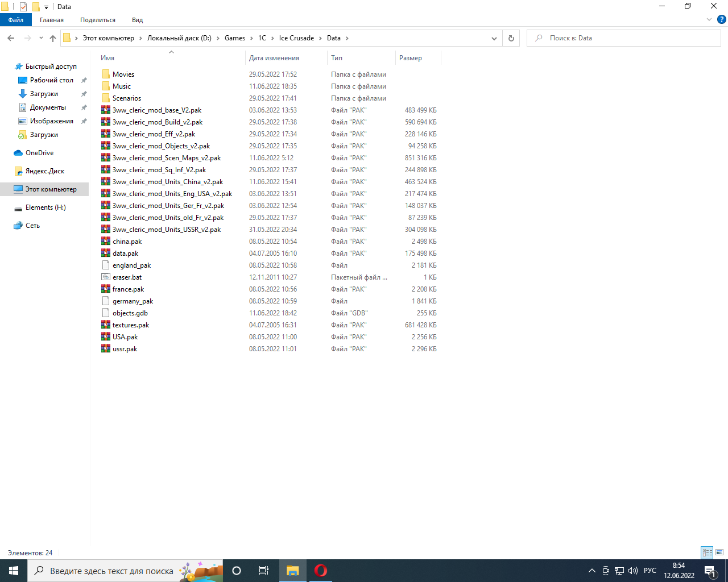Switch to details view layout icon

(x=707, y=552)
